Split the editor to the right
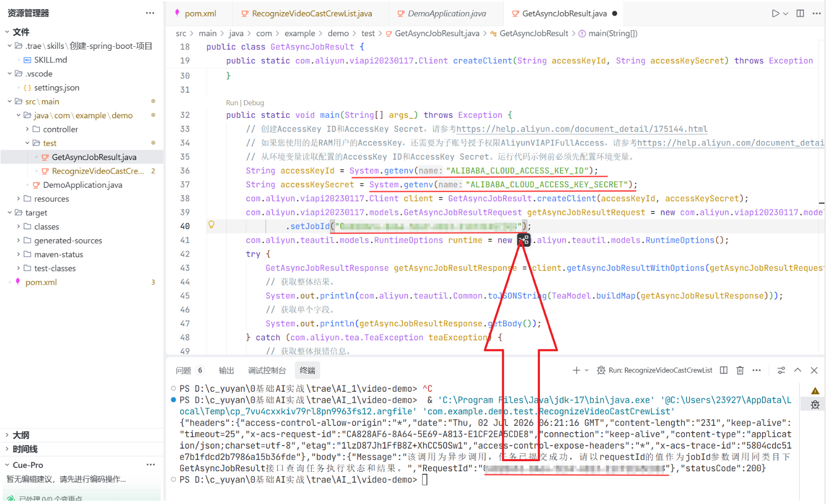Viewport: 826px width, 504px height. [x=800, y=14]
